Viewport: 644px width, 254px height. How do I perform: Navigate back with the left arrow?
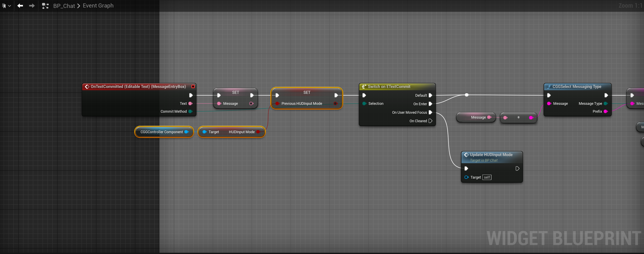[x=20, y=6]
